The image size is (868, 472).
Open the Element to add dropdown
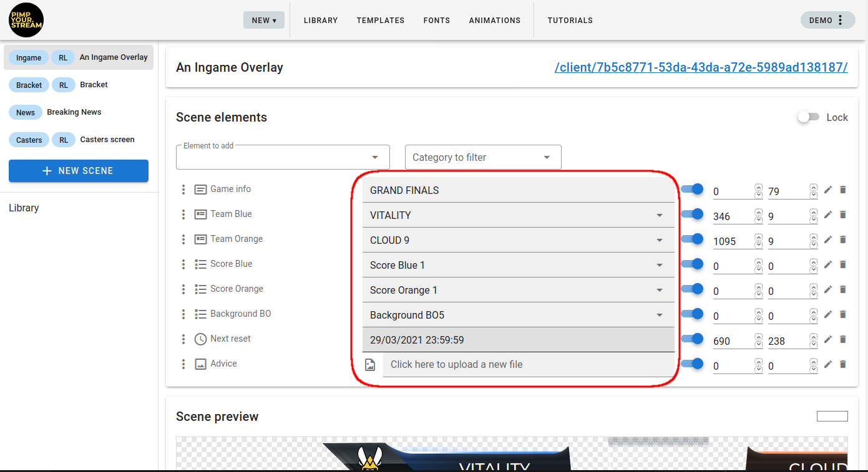tap(283, 158)
